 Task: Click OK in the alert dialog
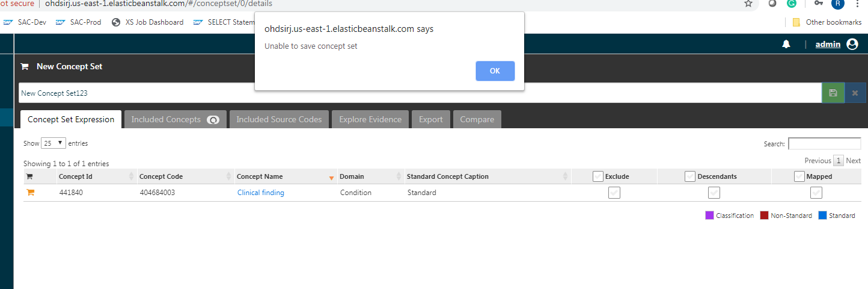point(495,70)
